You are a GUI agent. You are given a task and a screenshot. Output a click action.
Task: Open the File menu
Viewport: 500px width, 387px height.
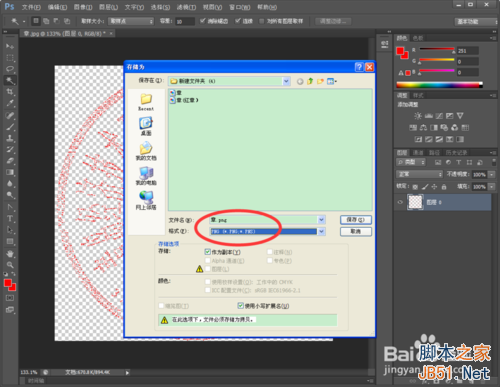click(x=31, y=7)
